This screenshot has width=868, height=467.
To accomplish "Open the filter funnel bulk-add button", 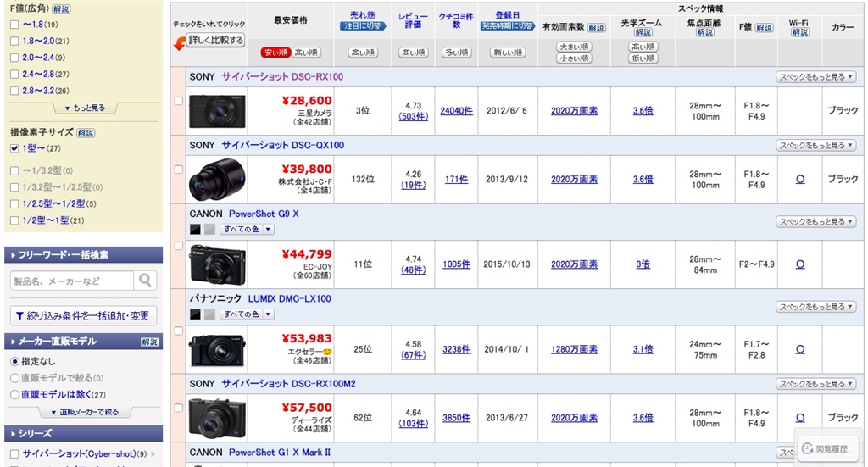I will point(83,315).
